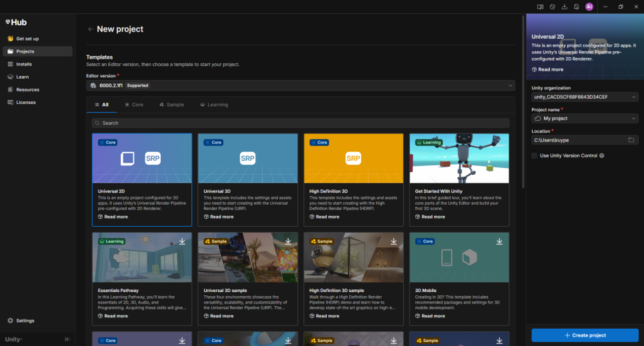The width and height of the screenshot is (644, 346).
Task: Download the Universal 3D sample template
Action: (x=288, y=241)
